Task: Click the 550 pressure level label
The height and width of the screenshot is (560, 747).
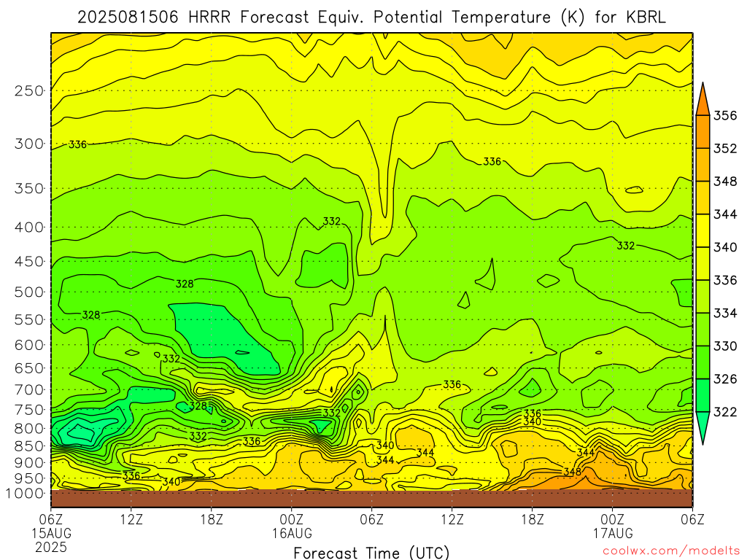Action: point(29,320)
